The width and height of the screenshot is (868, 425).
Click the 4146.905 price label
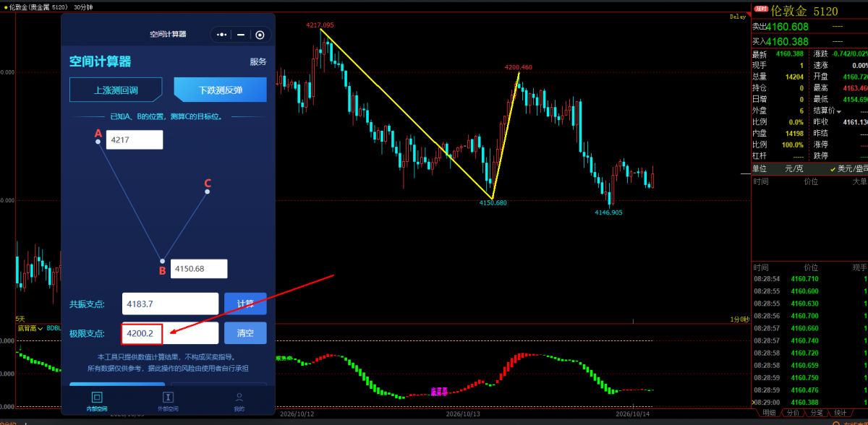[608, 212]
